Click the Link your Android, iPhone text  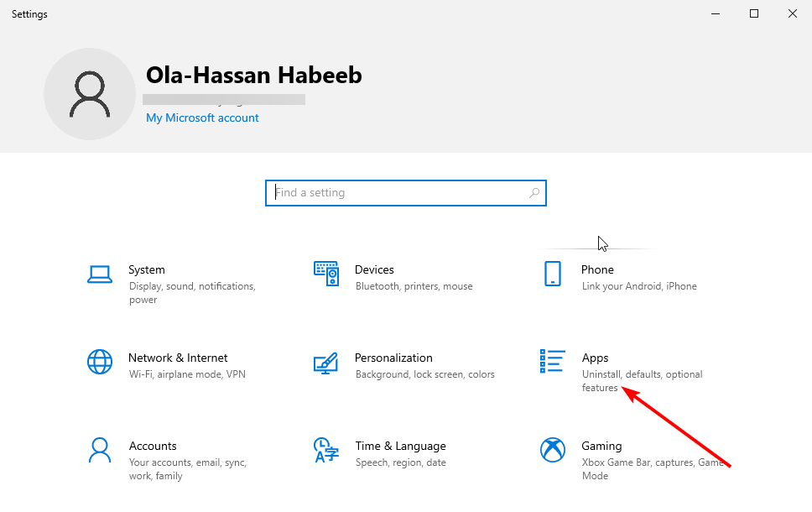click(639, 286)
